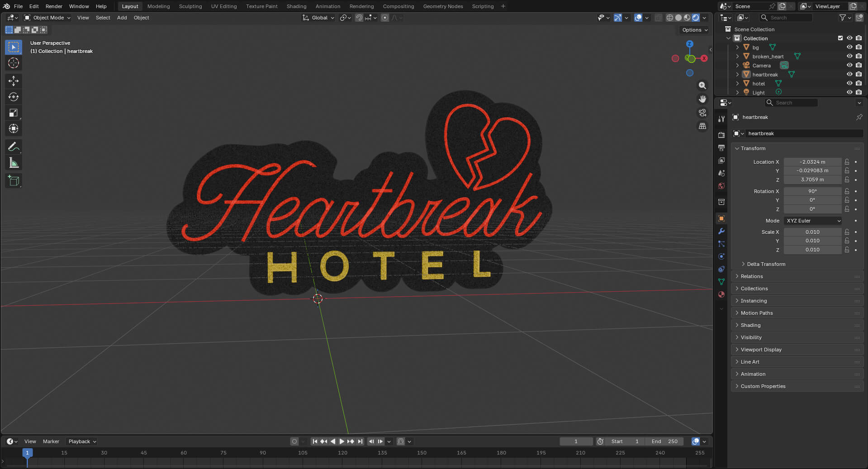Open the World properties tab icon
Viewport: 868px width, 469px height.
pos(721,186)
